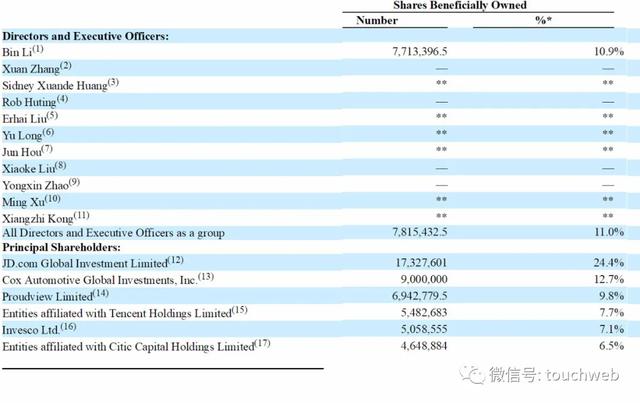Click 'All Directors and Executive Officers as a group'
The height and width of the screenshot is (403, 640).
coord(113,233)
